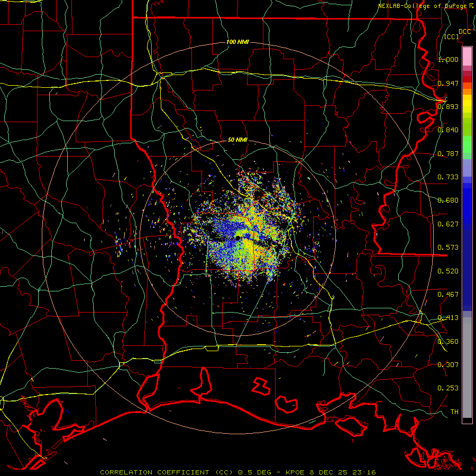
Task: Click the TH label at legend bottom
Action: click(454, 411)
